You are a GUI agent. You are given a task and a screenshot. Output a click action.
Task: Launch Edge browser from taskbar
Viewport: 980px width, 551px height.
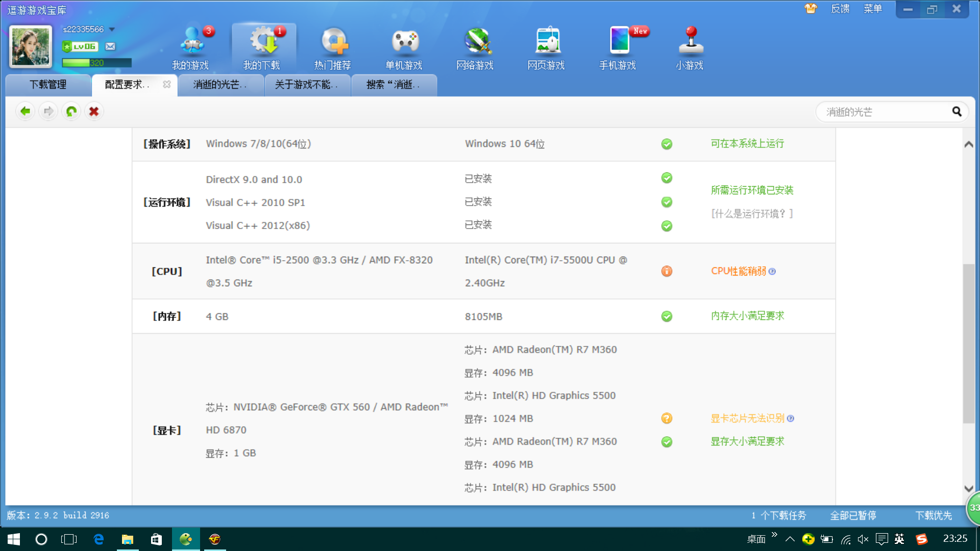coord(99,539)
